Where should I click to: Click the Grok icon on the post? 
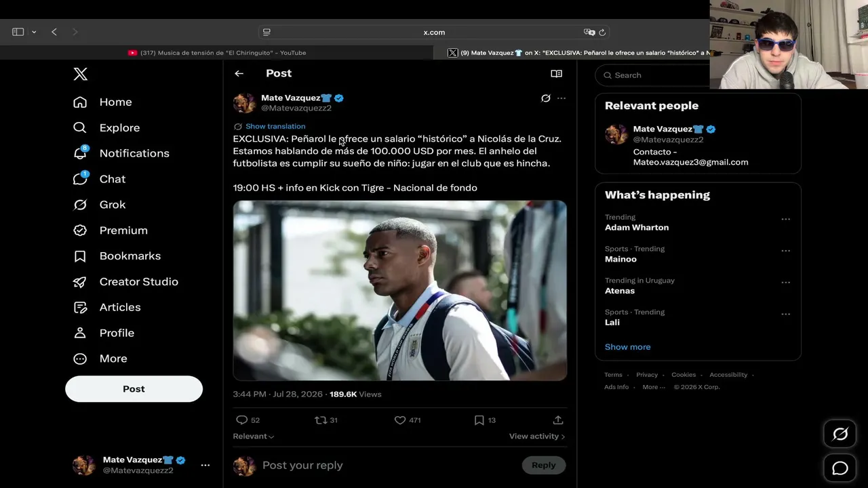(545, 98)
